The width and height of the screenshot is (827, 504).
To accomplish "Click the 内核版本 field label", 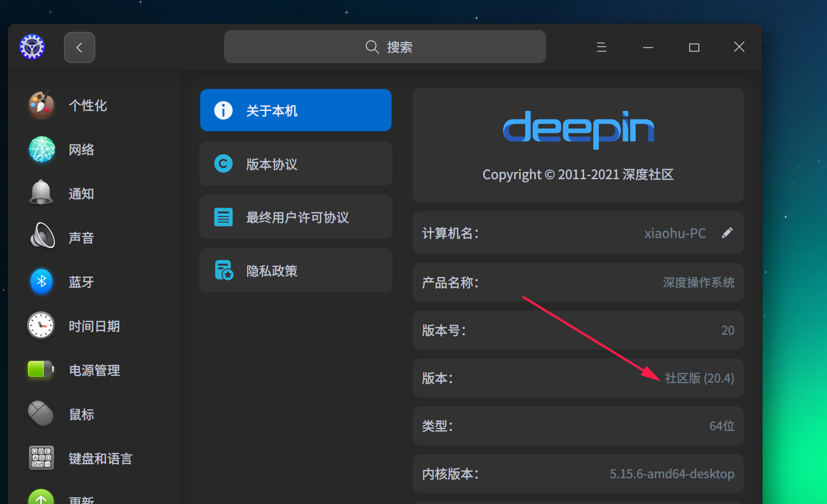I will pos(450,474).
